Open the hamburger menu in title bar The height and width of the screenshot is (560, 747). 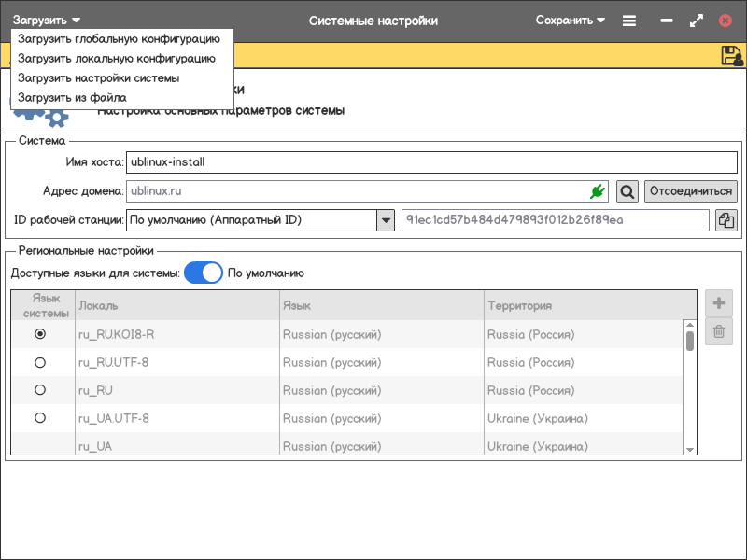coord(629,21)
